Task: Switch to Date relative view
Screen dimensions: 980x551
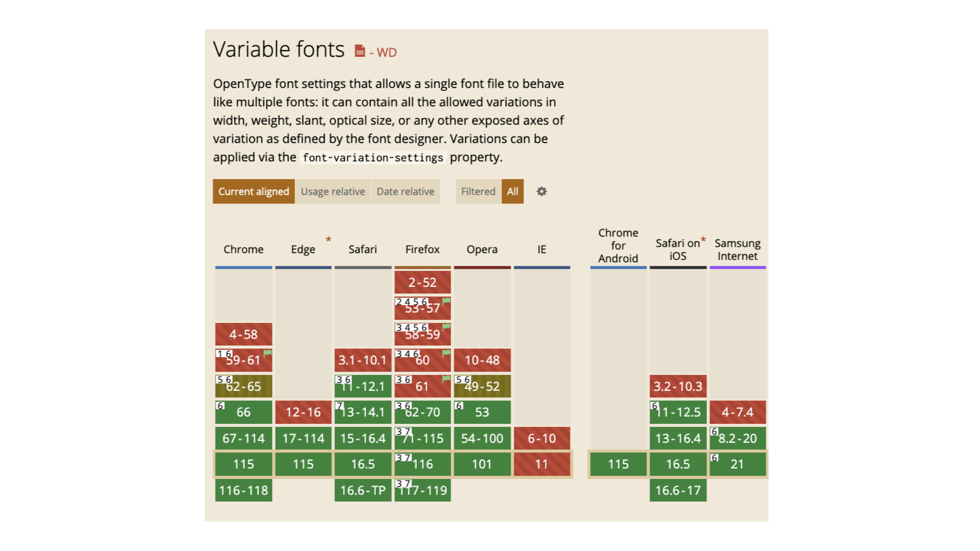Action: tap(405, 191)
